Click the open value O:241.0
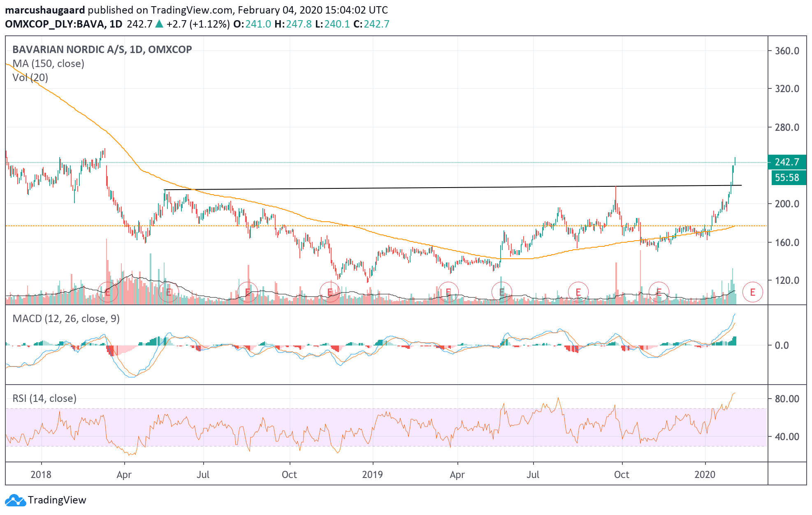Image resolution: width=812 pixels, height=515 pixels. [x=252, y=24]
